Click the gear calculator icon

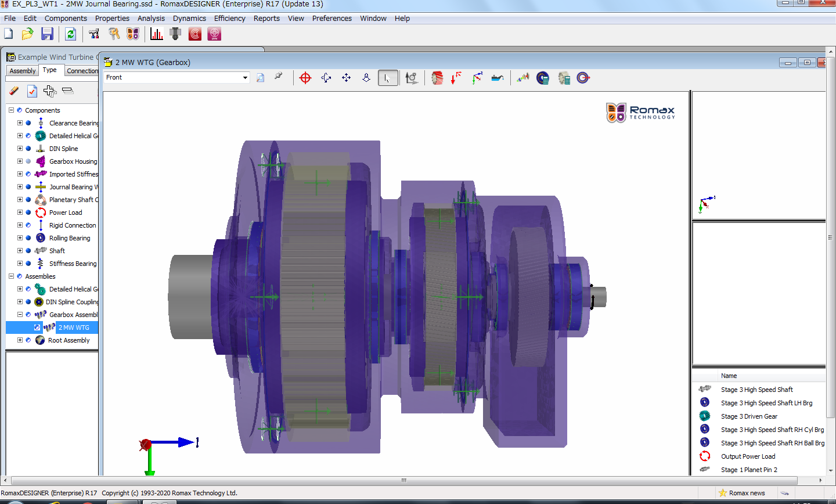(x=564, y=78)
